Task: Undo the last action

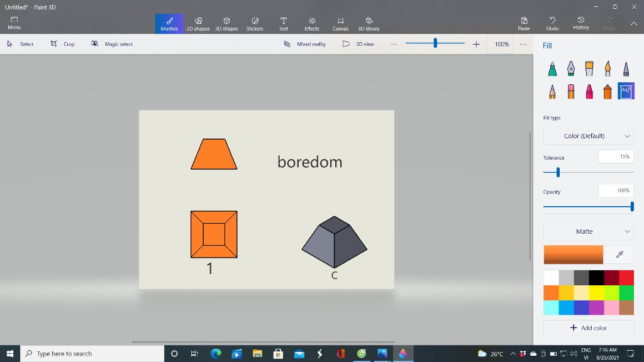Action: [552, 24]
